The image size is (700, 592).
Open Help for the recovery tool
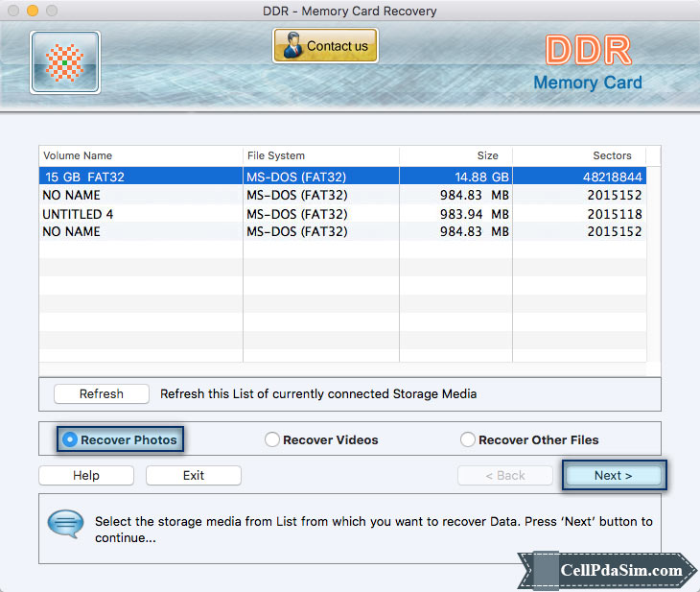click(86, 475)
